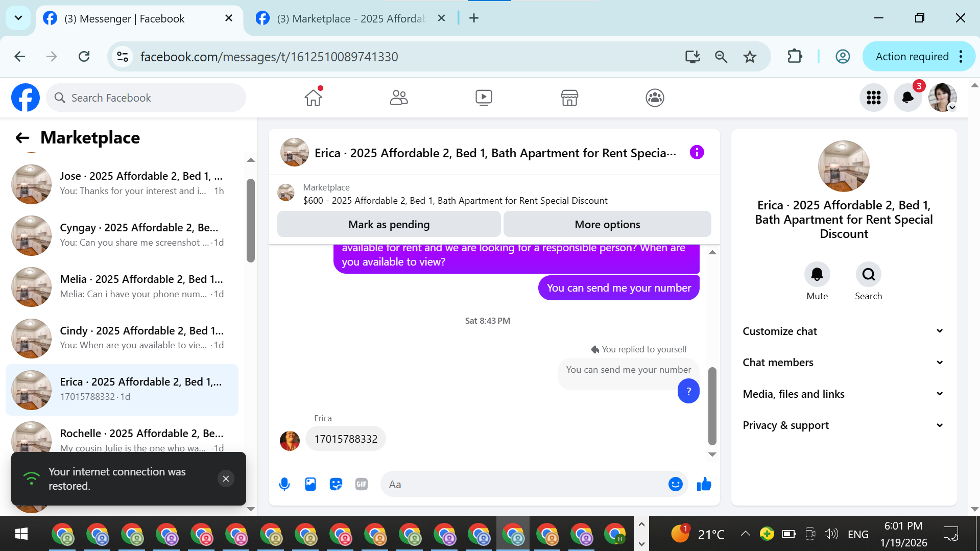This screenshot has height=551, width=980.
Task: Open account menu from profile picture
Action: 943,98
